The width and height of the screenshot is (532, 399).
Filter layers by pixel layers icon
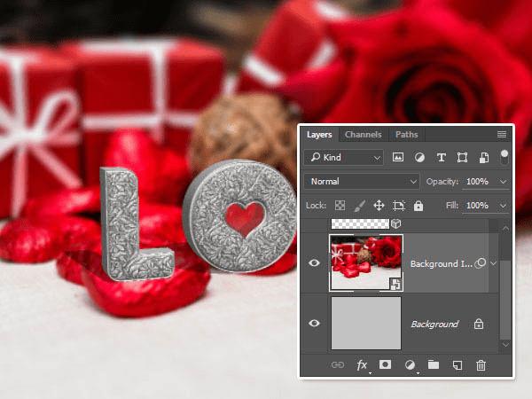tap(398, 157)
